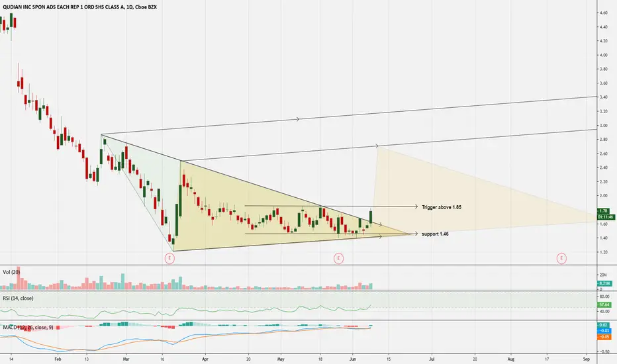Click the MACD signal value -0.05
Screen dimensions: 617x364
pyautogui.click(x=604, y=337)
